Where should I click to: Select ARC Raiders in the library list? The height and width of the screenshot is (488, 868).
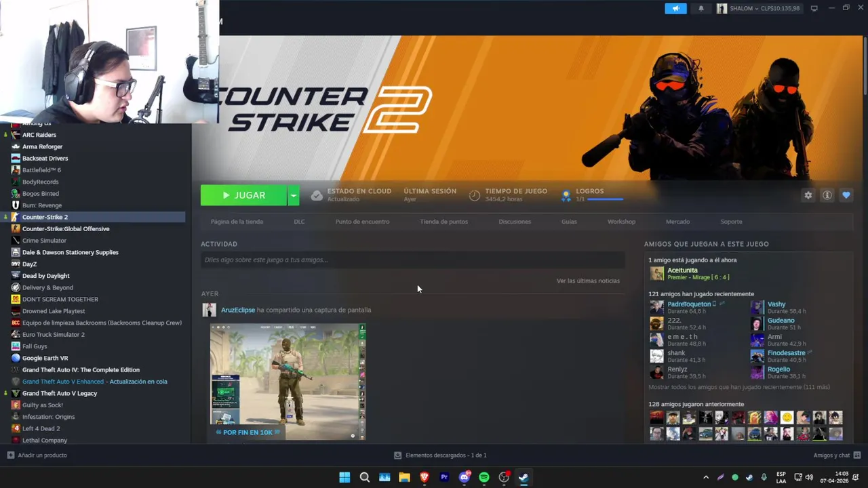(x=39, y=135)
